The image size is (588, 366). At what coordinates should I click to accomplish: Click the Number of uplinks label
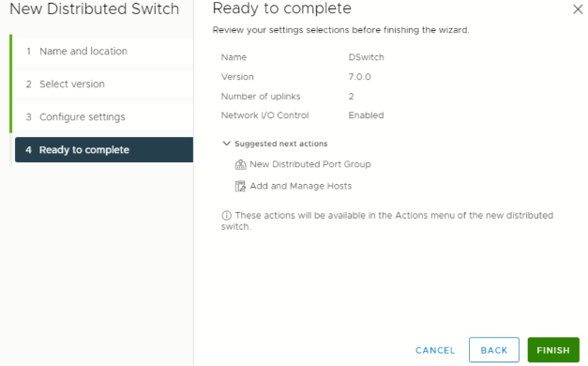click(x=261, y=97)
